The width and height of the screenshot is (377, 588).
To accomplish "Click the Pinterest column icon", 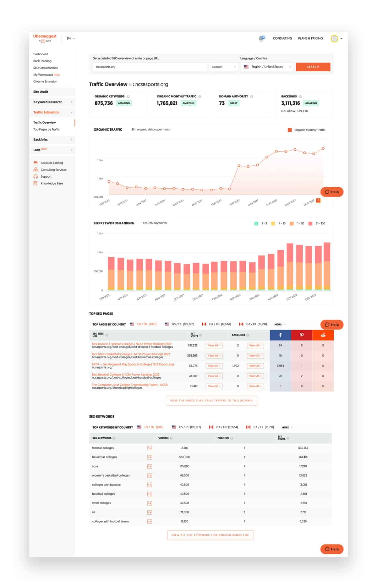I will (302, 335).
